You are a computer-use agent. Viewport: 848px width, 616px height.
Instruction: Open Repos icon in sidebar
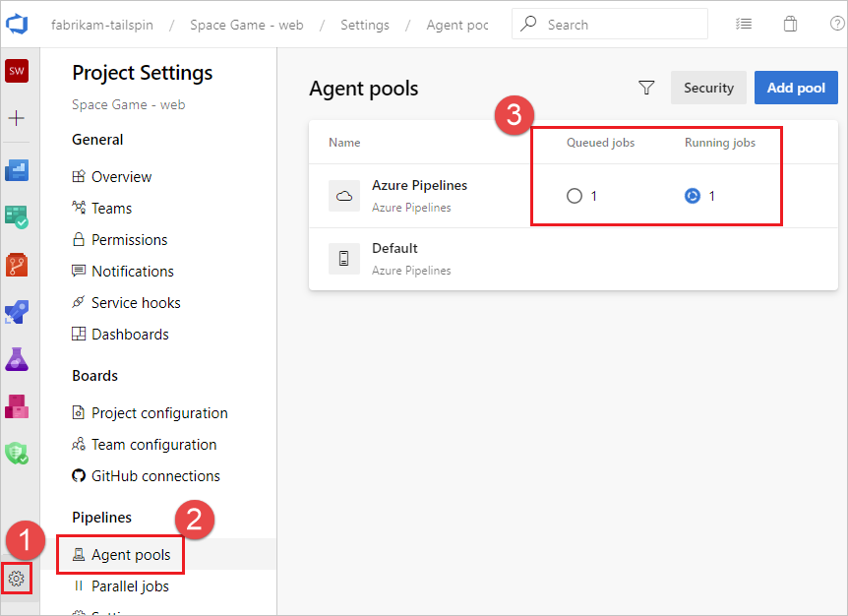pos(17,265)
